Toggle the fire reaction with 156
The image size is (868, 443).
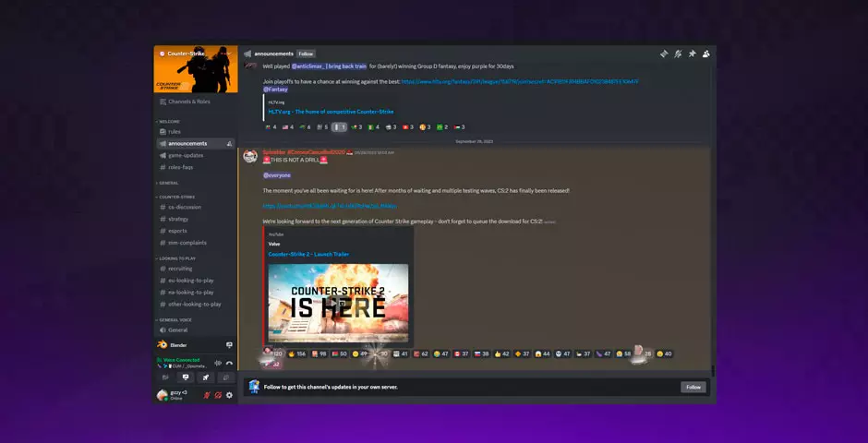pyautogui.click(x=296, y=354)
